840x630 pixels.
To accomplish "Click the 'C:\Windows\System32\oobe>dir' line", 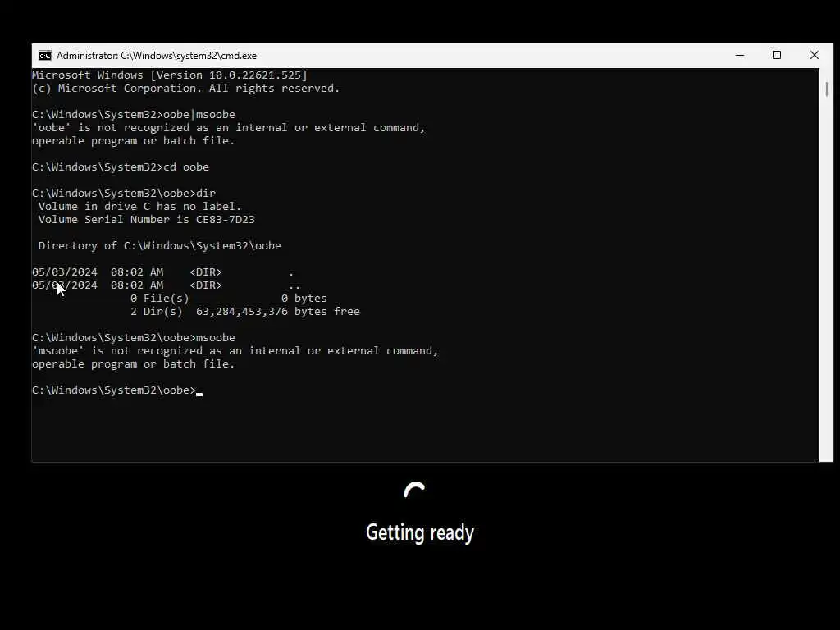I will pyautogui.click(x=124, y=194).
